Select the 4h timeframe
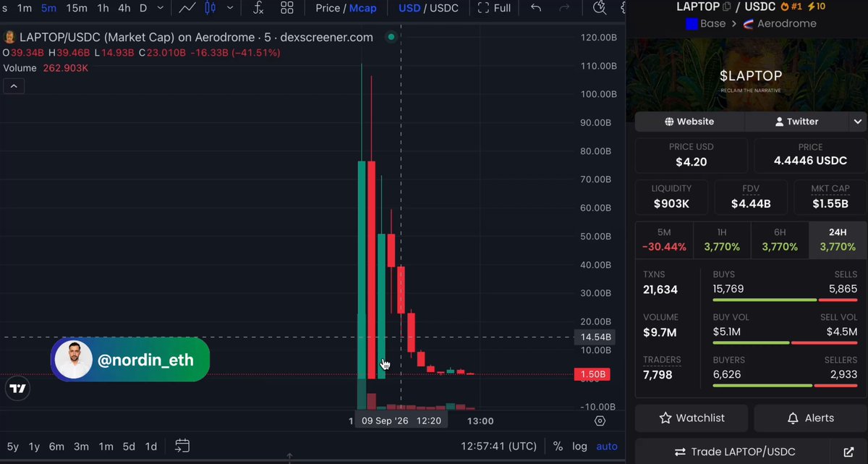The height and width of the screenshot is (464, 868). (124, 8)
